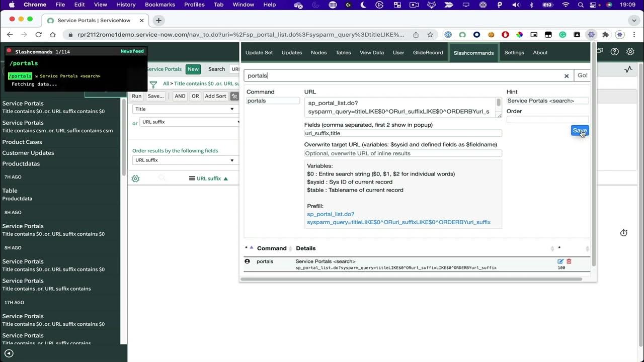Open the Chrome profile avatar

(620, 35)
